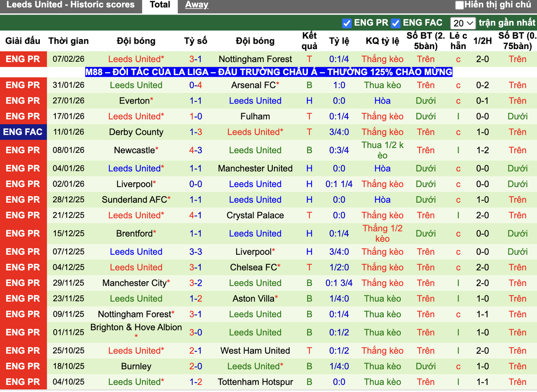Click the ENG PR badge on the Tottenham Hotspur row
The width and height of the screenshot is (537, 392).
coord(23,382)
